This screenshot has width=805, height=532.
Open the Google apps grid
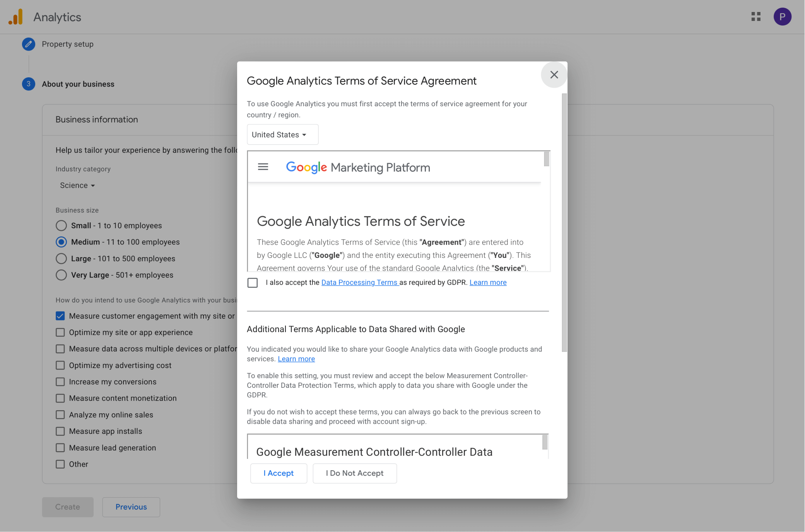756,17
